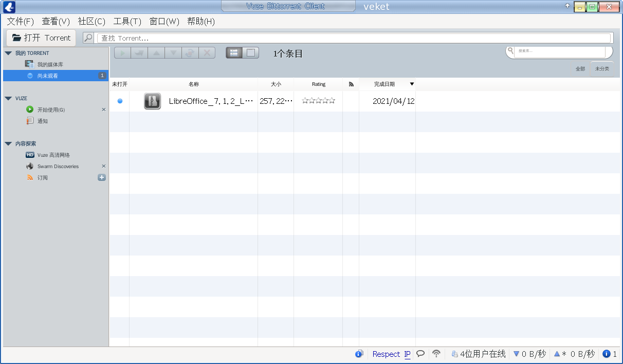This screenshot has width=623, height=364.
Task: Click the window roll-up arrow in title bar
Action: pos(567,6)
